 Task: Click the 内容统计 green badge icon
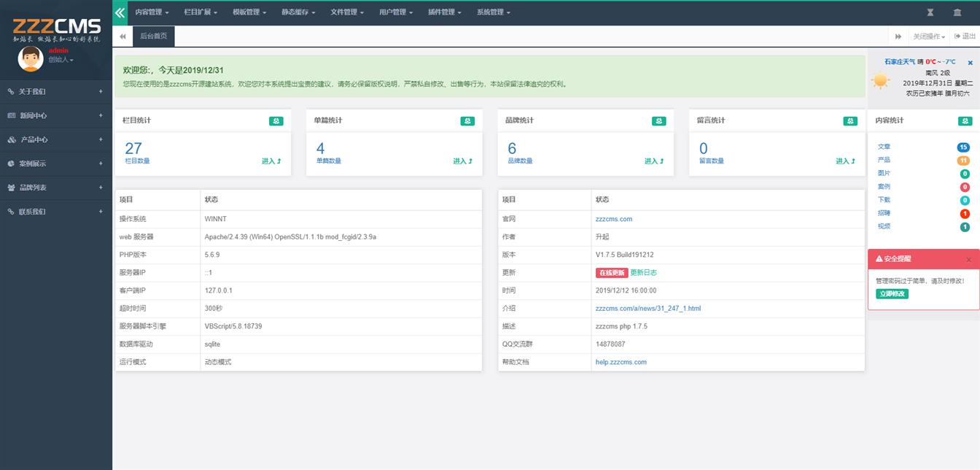coord(965,121)
